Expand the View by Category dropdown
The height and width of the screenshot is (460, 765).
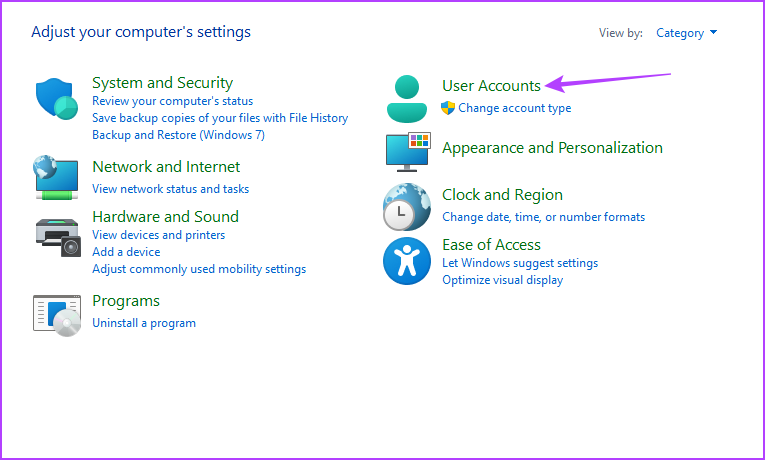(x=686, y=33)
